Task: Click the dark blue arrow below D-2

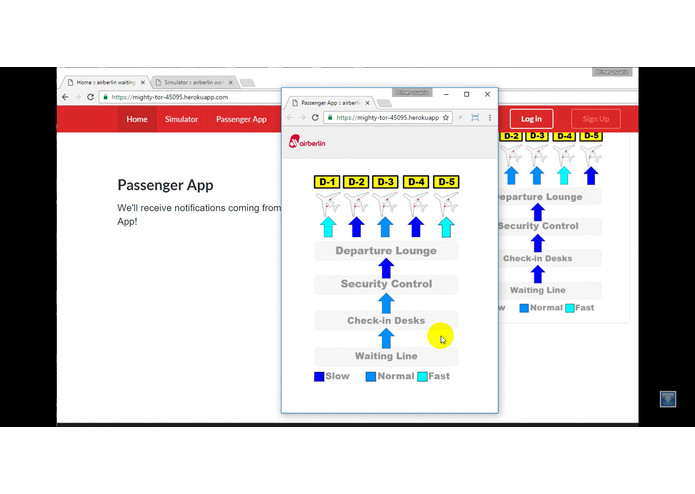Action: click(x=356, y=227)
